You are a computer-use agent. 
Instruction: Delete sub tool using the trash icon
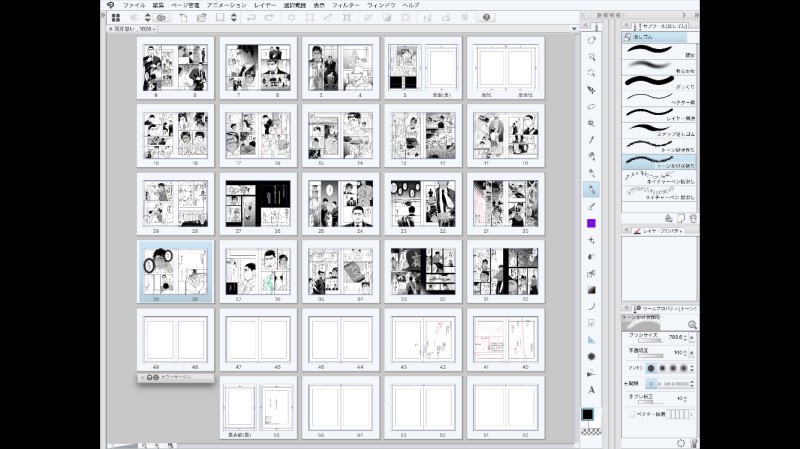[693, 218]
